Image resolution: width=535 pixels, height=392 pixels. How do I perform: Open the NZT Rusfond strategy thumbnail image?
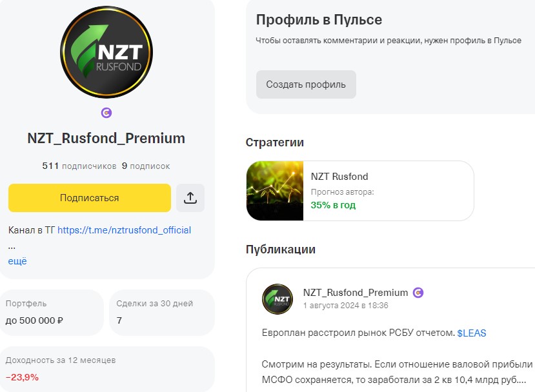275,191
